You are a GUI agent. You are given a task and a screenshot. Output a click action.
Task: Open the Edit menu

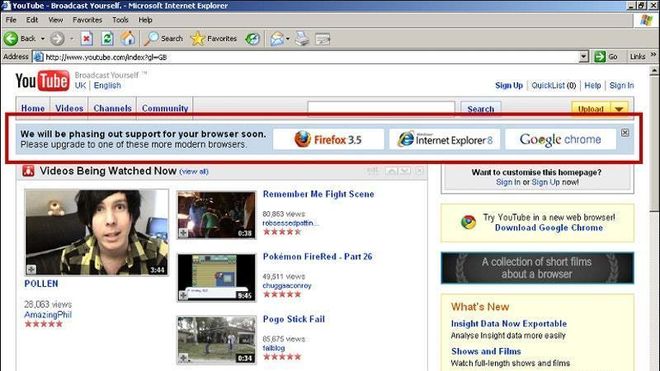(32, 20)
